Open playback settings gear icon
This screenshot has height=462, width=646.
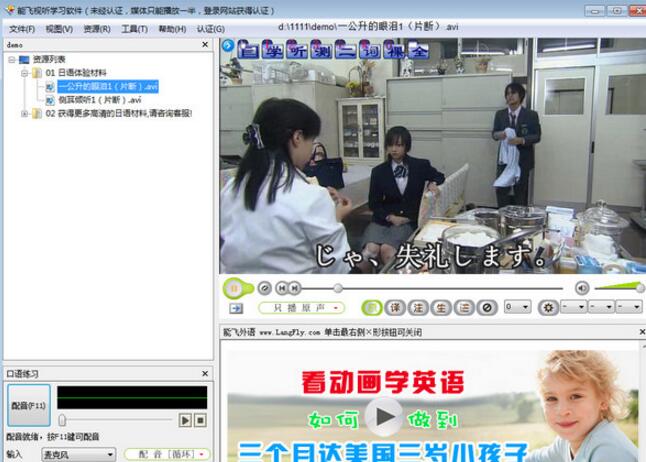coord(548,308)
